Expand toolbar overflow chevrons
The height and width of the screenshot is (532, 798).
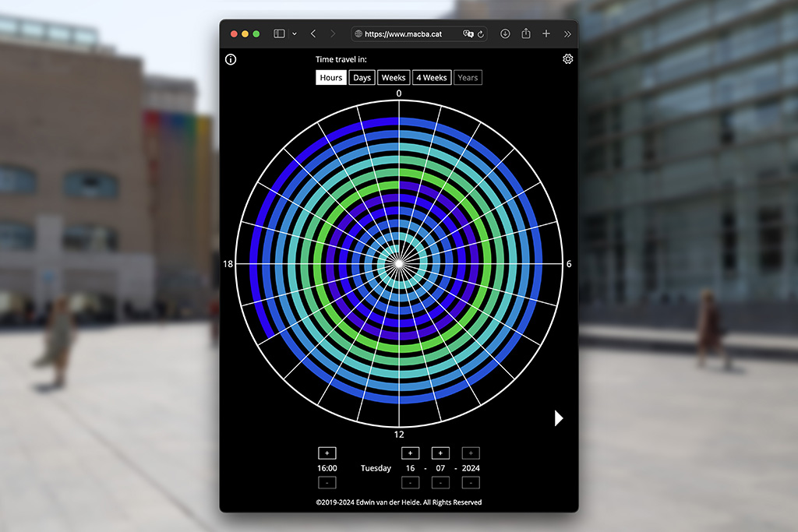click(x=567, y=34)
